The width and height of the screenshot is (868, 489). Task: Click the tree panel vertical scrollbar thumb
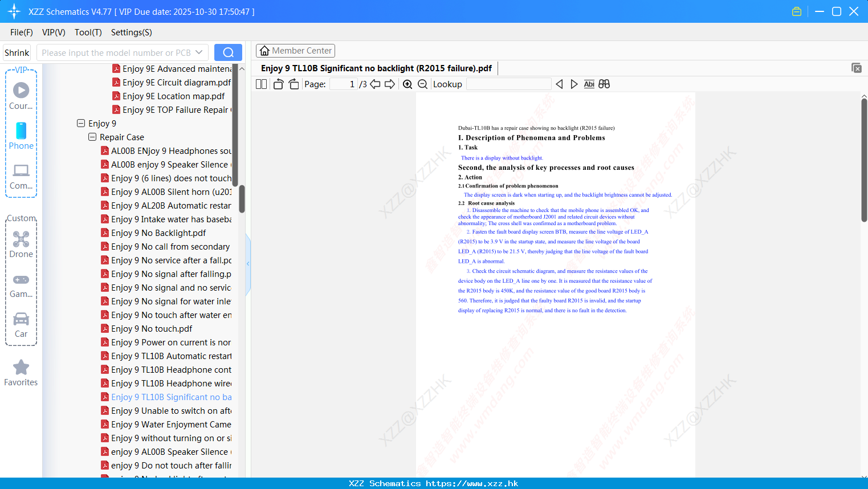pos(242,198)
